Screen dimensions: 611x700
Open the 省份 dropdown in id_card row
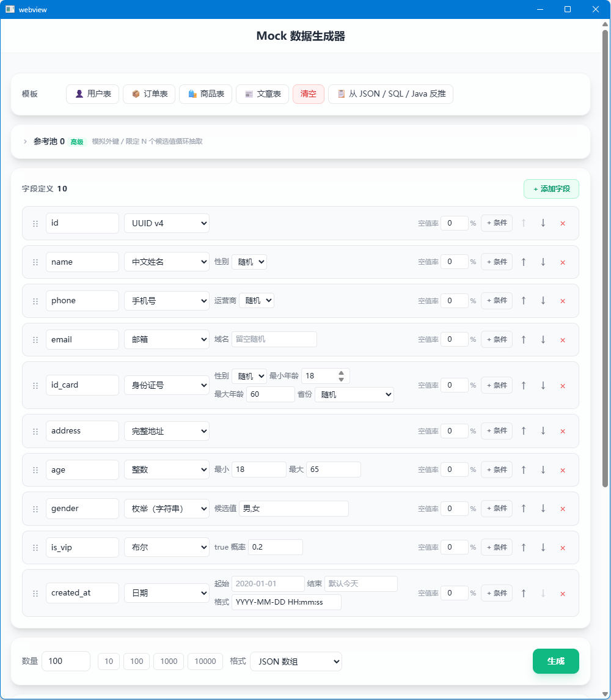[x=354, y=395]
